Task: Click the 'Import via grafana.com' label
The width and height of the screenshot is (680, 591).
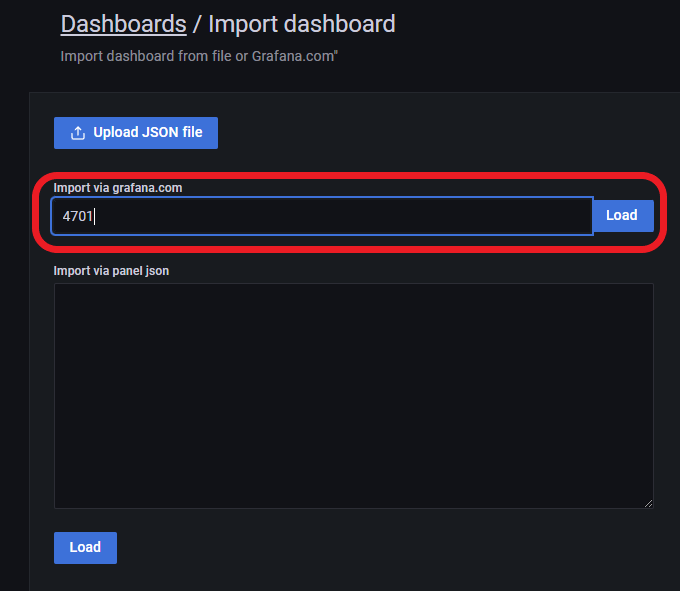Action: [118, 188]
